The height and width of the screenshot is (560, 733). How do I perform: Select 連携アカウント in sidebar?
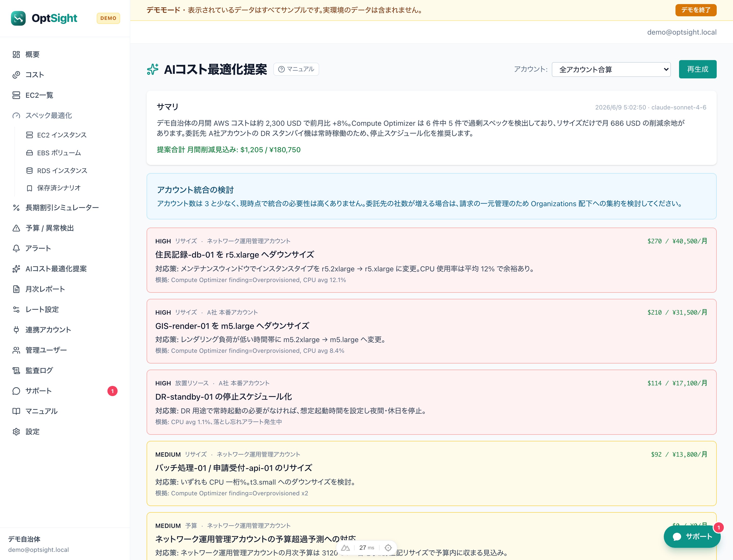65,330
